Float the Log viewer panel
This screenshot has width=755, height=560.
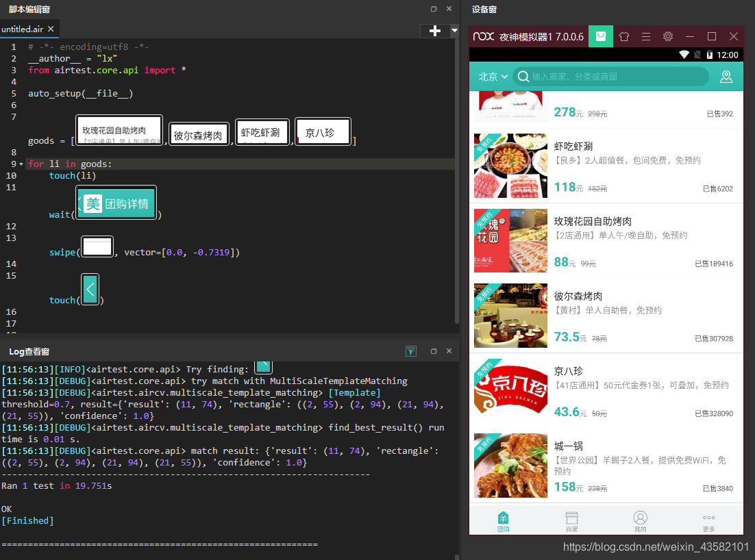(434, 351)
